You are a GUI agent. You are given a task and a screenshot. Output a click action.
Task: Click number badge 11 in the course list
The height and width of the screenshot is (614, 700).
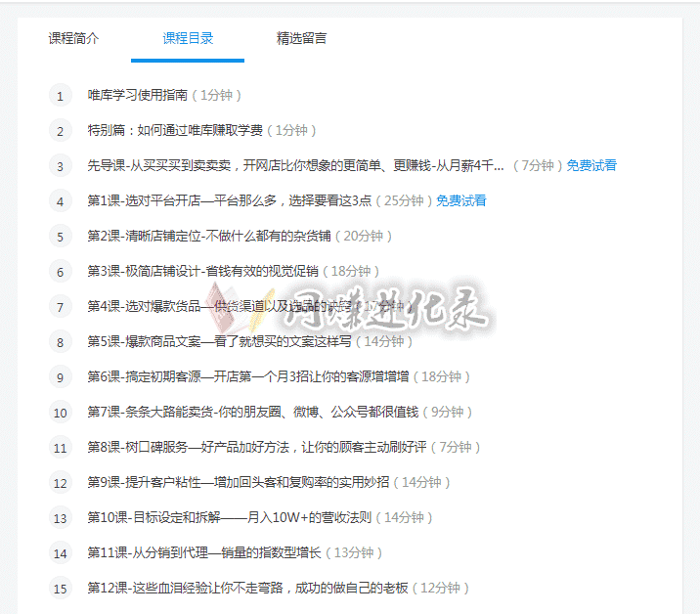pos(61,448)
